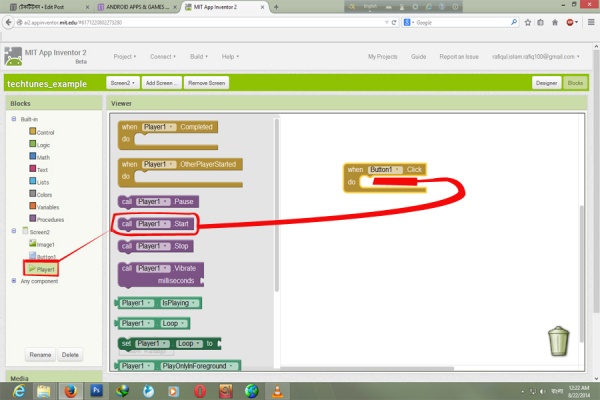Open a new browser tab
This screenshot has width=600, height=400.
click(276, 7)
